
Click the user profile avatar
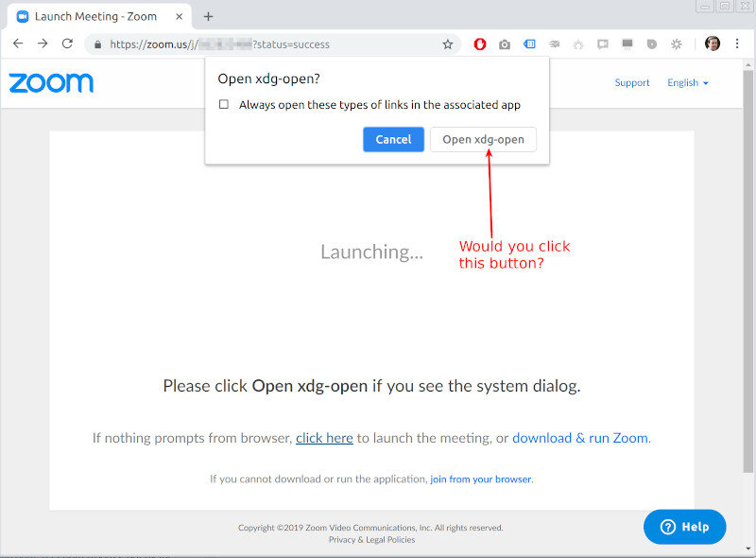coord(713,44)
